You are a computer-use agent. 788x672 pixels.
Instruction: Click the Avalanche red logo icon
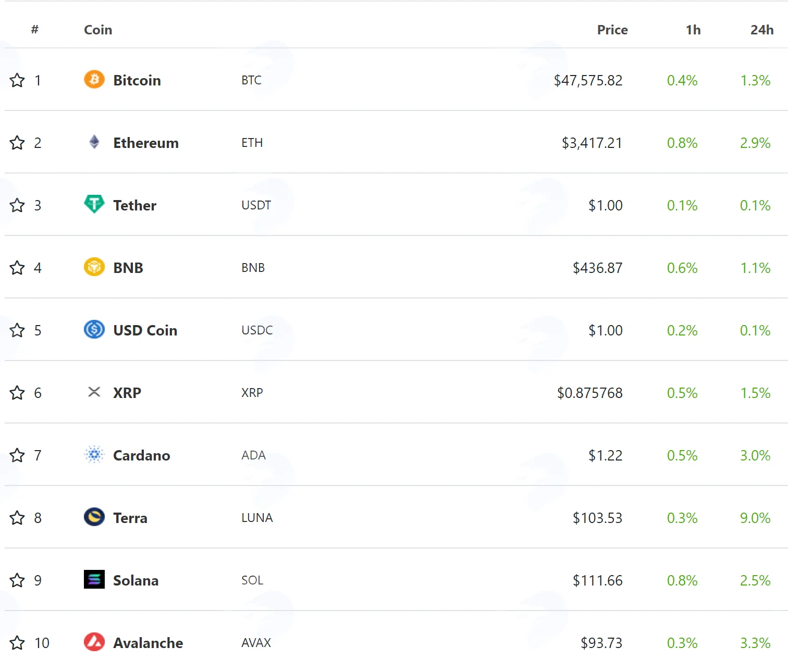[x=94, y=642]
